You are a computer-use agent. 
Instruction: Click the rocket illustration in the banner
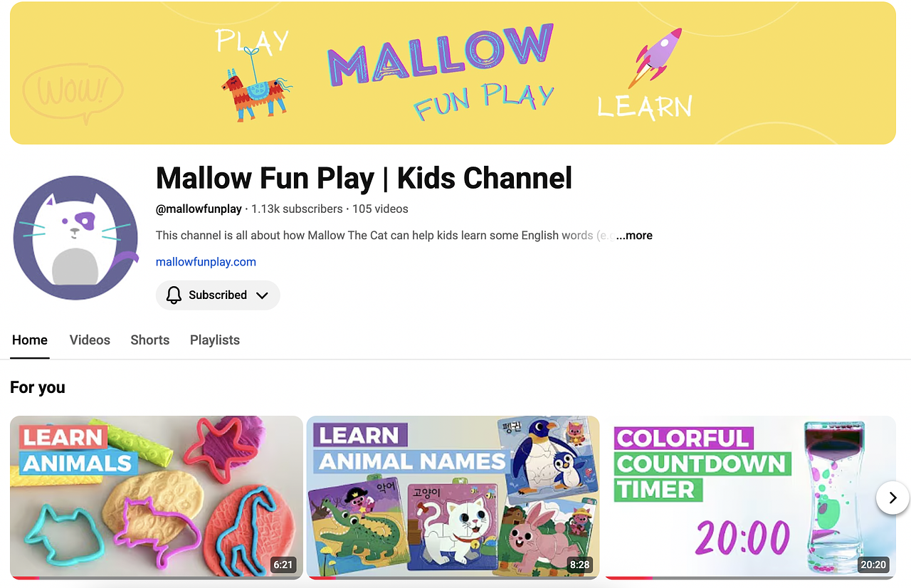[655, 57]
